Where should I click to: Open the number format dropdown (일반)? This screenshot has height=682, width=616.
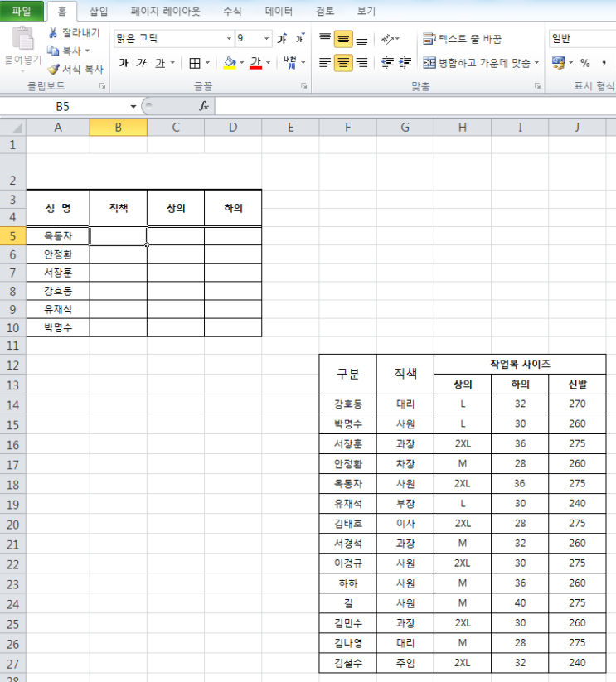(582, 39)
